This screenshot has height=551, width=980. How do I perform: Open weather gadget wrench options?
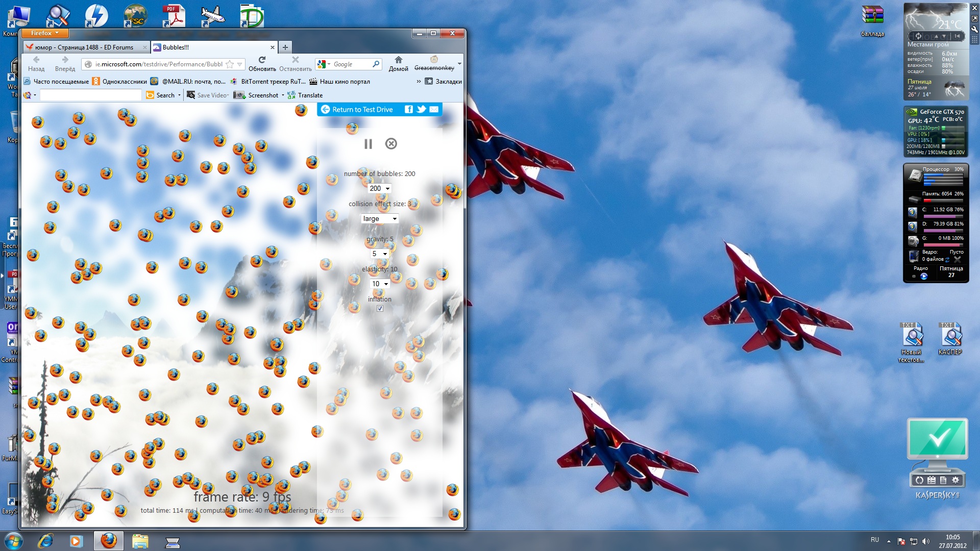(x=974, y=29)
